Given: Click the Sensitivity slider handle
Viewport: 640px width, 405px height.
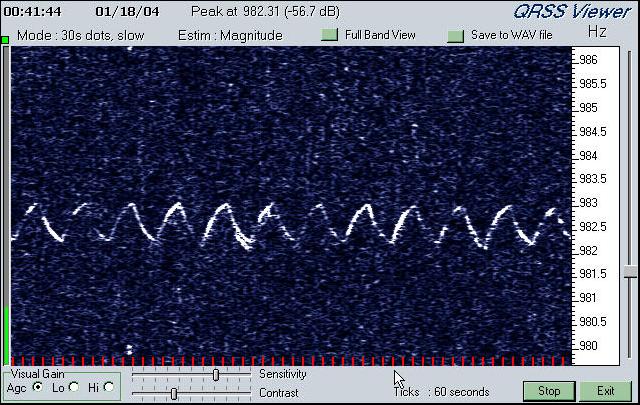Looking at the screenshot, I should [216, 375].
